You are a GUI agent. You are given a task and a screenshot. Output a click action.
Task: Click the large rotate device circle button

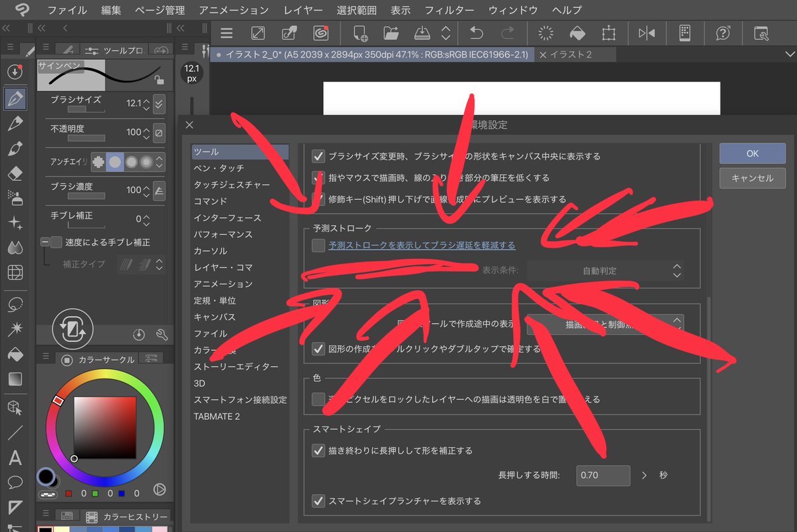(72, 329)
